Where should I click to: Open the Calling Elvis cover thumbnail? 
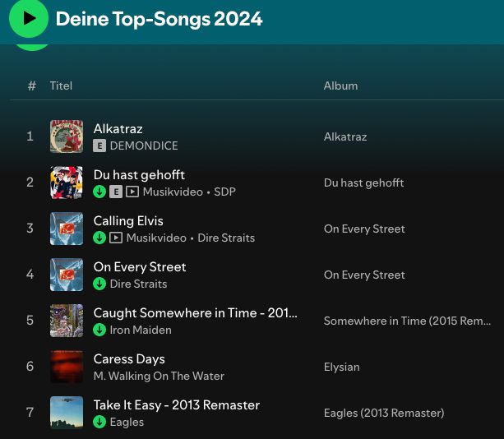tap(67, 229)
